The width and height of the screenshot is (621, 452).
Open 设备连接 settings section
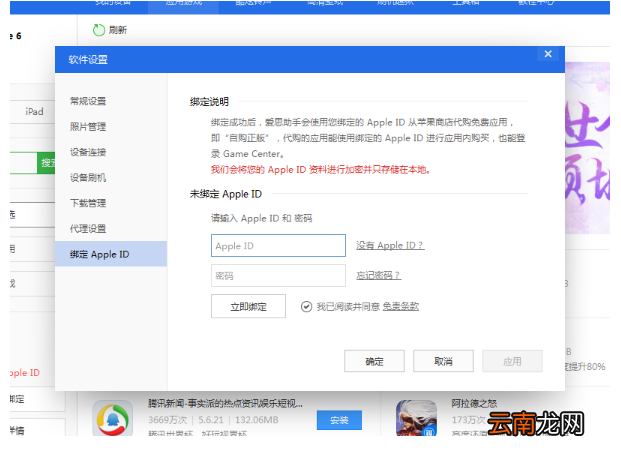(88, 152)
